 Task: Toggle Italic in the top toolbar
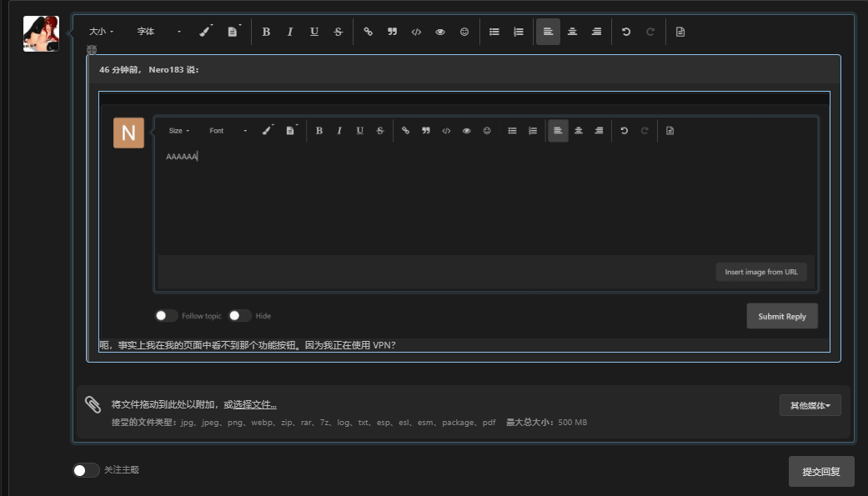coord(290,32)
